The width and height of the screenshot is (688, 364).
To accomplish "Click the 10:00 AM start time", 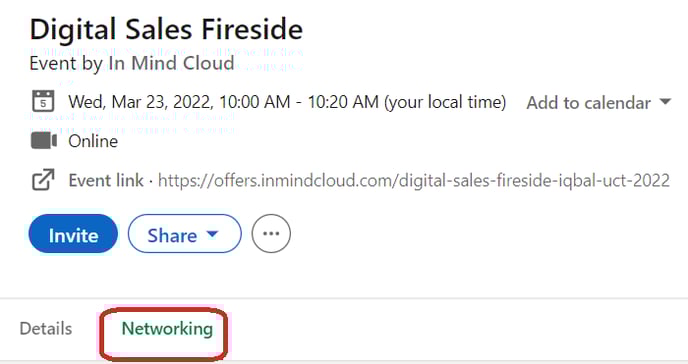I will (254, 102).
